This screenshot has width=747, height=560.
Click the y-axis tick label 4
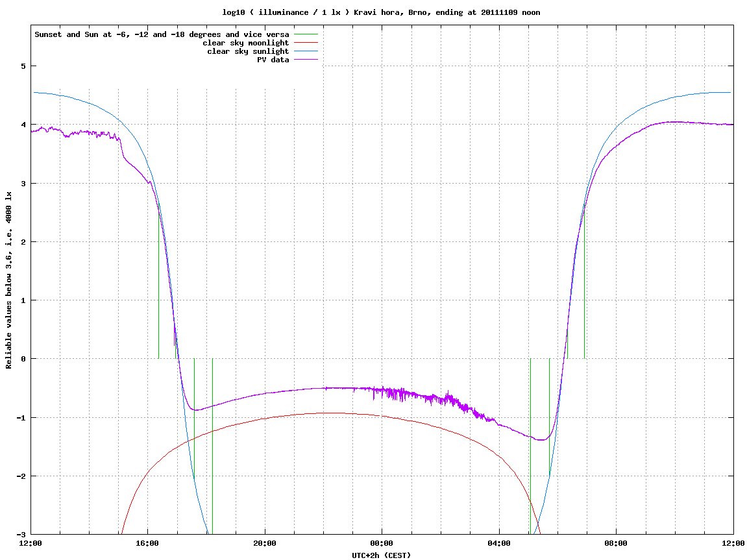(23, 125)
